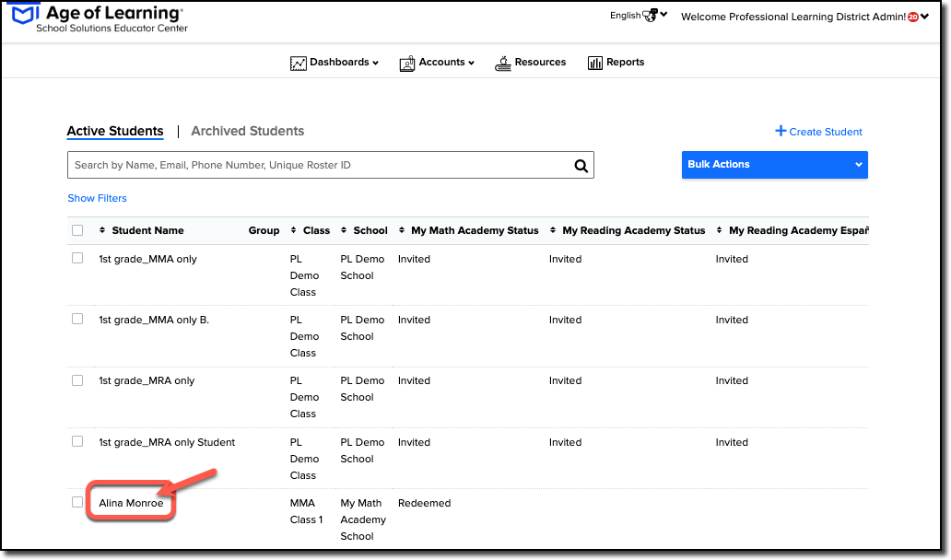
Task: Open the Welcome admin user menu chevron
Action: (x=924, y=17)
